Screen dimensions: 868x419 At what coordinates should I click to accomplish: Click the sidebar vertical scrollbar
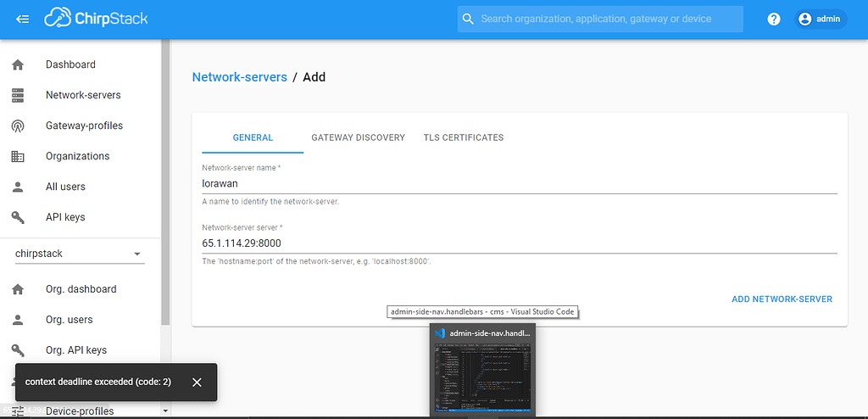pos(165,183)
